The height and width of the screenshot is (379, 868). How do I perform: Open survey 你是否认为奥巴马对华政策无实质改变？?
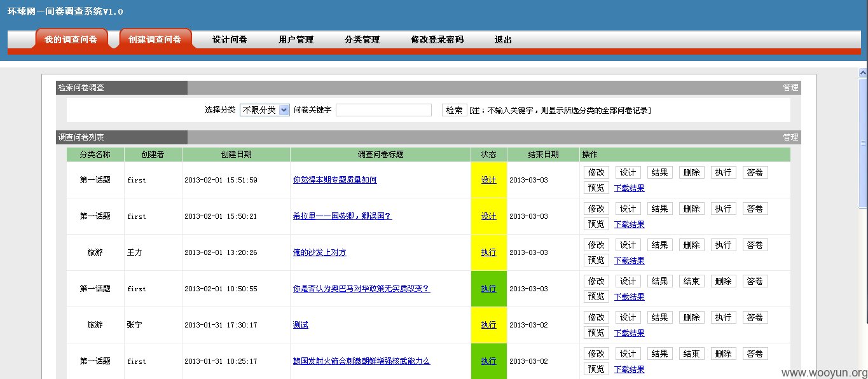361,289
